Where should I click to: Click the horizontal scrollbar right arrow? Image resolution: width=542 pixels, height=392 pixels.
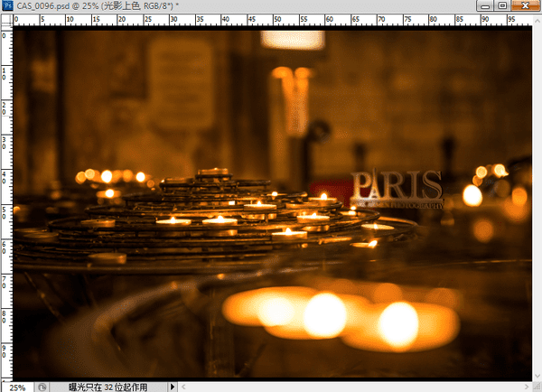(x=527, y=387)
